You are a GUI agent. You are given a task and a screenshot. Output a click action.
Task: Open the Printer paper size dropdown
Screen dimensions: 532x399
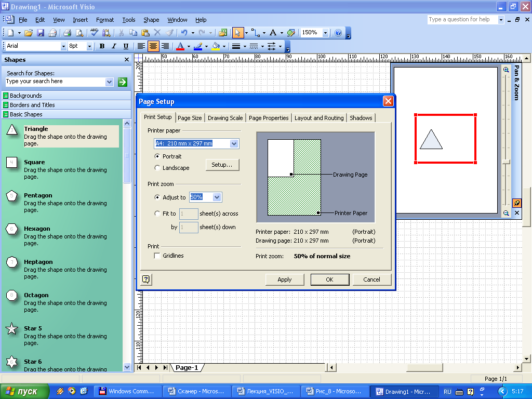pyautogui.click(x=234, y=143)
